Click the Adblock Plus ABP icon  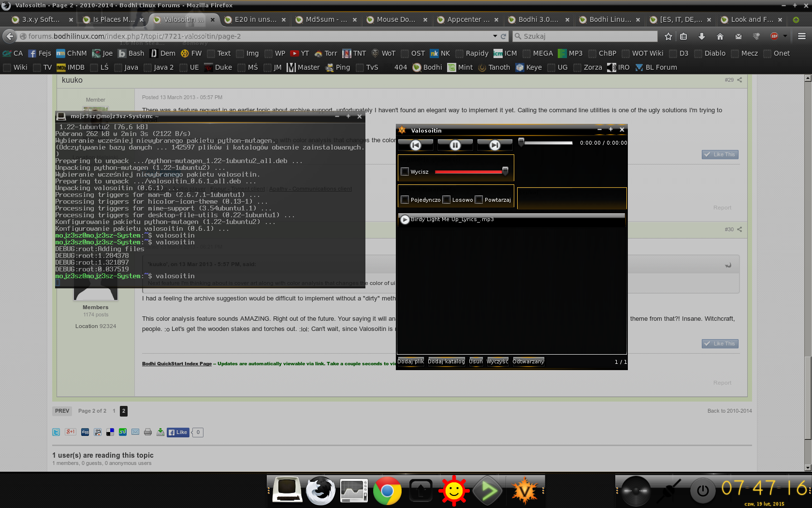pos(774,36)
